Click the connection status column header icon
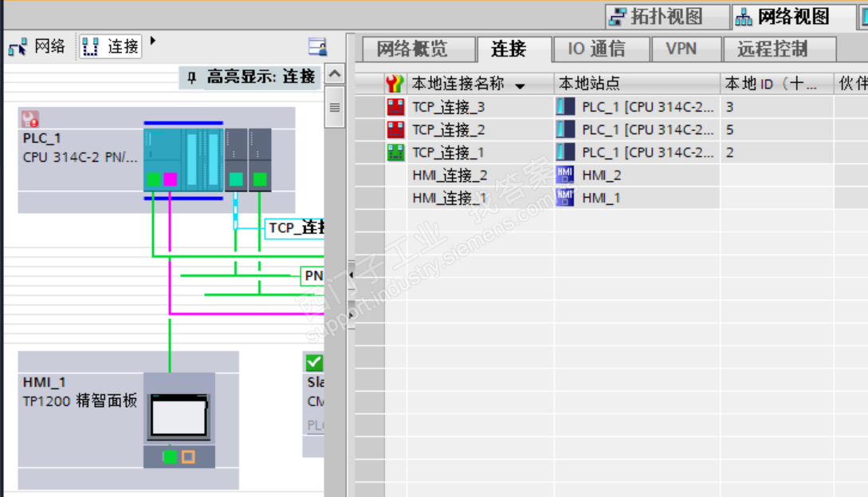The width and height of the screenshot is (868, 497). 395,84
